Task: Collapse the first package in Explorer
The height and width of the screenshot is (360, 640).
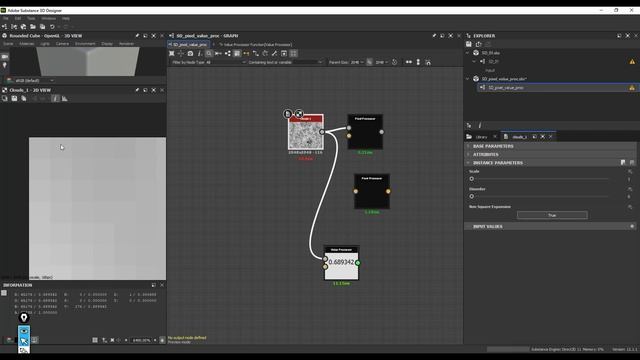Action: tap(468, 53)
